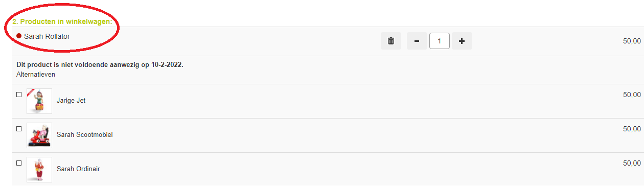Click the red availability dot beside Sarah Rollator
The width and height of the screenshot is (644, 186).
(x=19, y=36)
